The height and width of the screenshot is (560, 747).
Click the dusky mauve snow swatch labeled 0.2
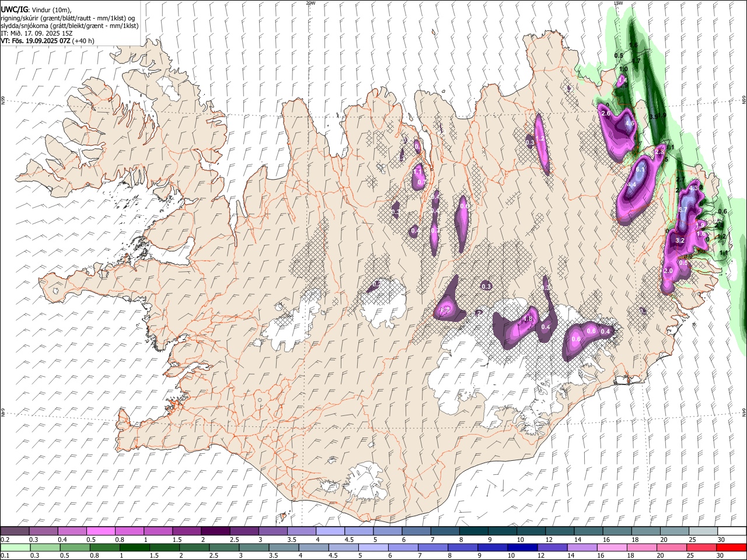[x=15, y=531]
